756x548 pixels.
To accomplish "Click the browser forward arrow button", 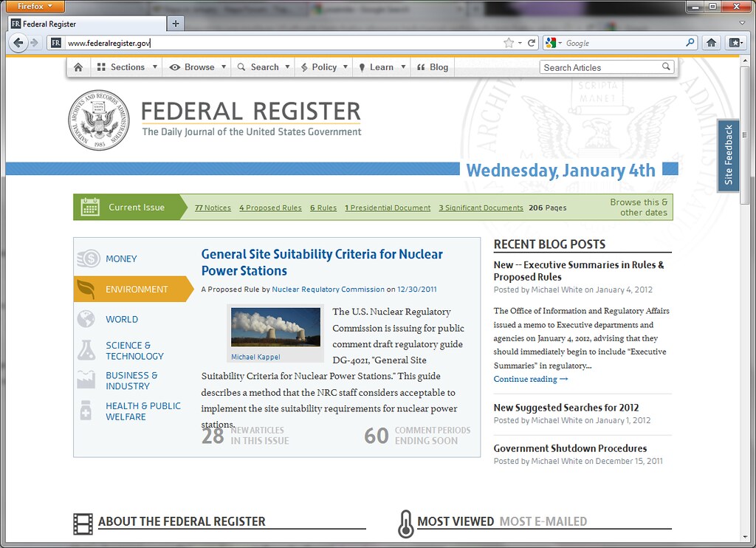I will tap(34, 42).
